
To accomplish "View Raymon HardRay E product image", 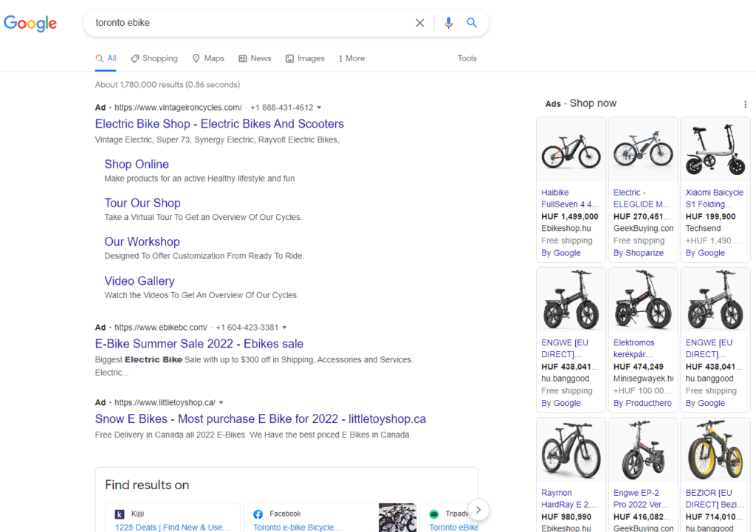I will (571, 450).
